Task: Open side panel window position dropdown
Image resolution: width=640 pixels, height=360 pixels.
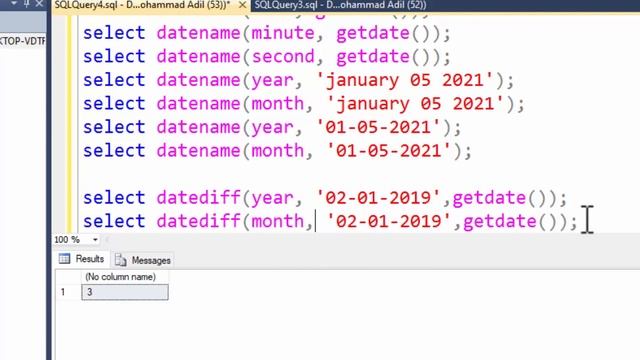Action: pos(13,3)
